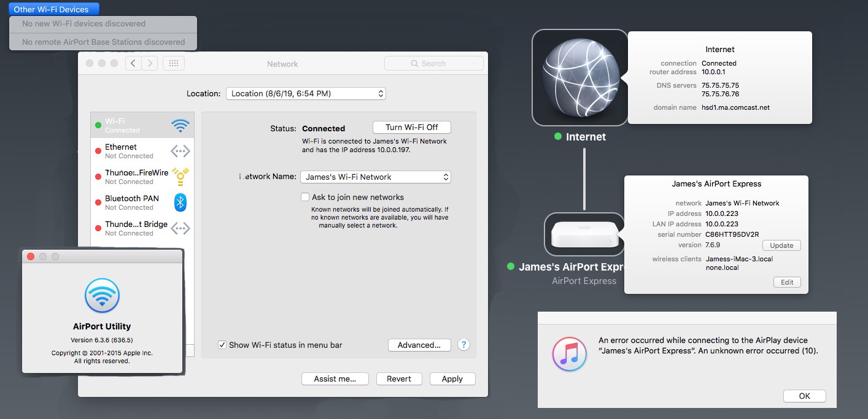Click Connected status text in Network pane
Image resolution: width=868 pixels, height=419 pixels.
click(x=324, y=128)
